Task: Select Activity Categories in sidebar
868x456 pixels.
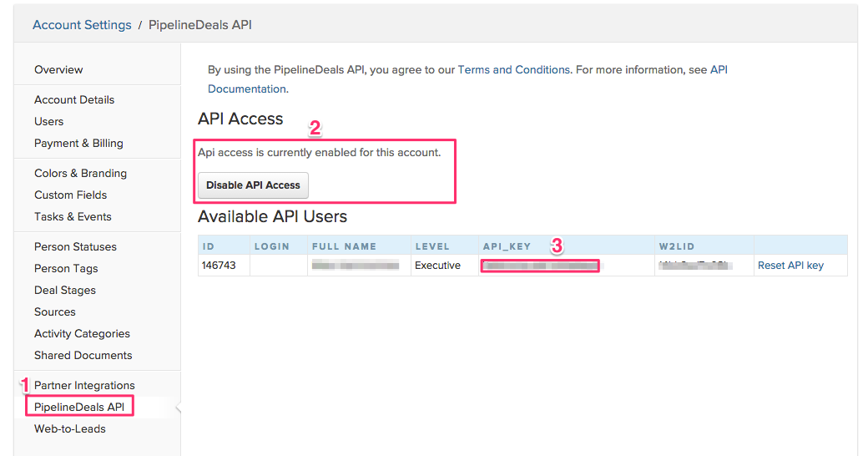Action: [82, 334]
